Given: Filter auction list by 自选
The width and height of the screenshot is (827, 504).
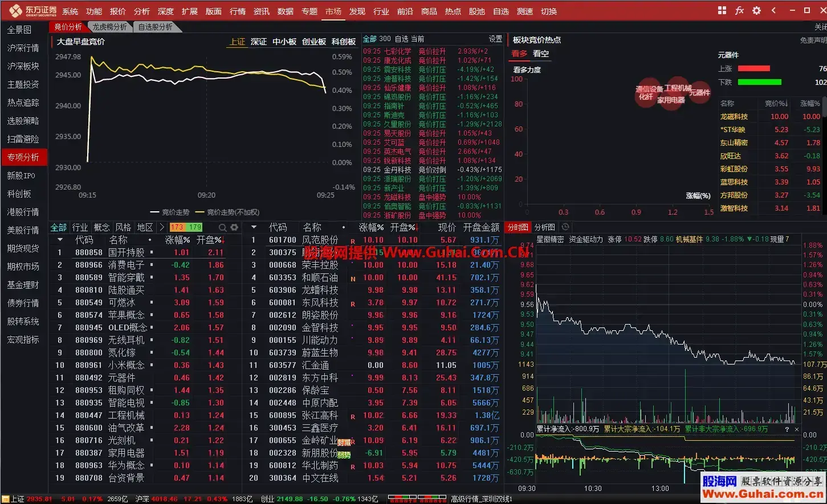Looking at the screenshot, I should 402,39.
